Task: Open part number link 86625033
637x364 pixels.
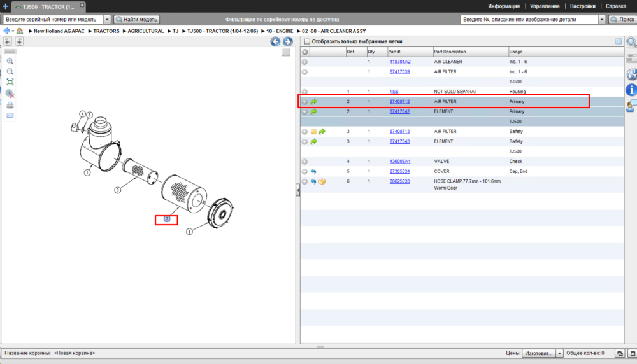Action: pyautogui.click(x=399, y=181)
